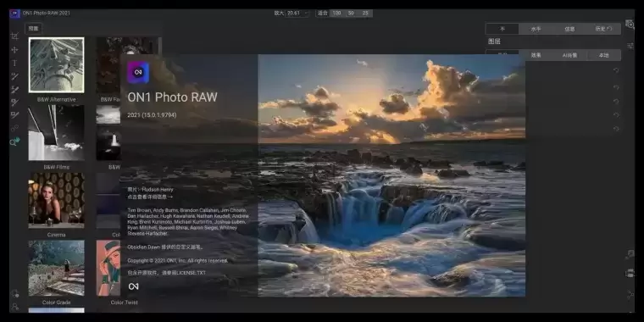Click the ON1 app icon in title bar
The height and width of the screenshot is (322, 644).
pos(14,14)
